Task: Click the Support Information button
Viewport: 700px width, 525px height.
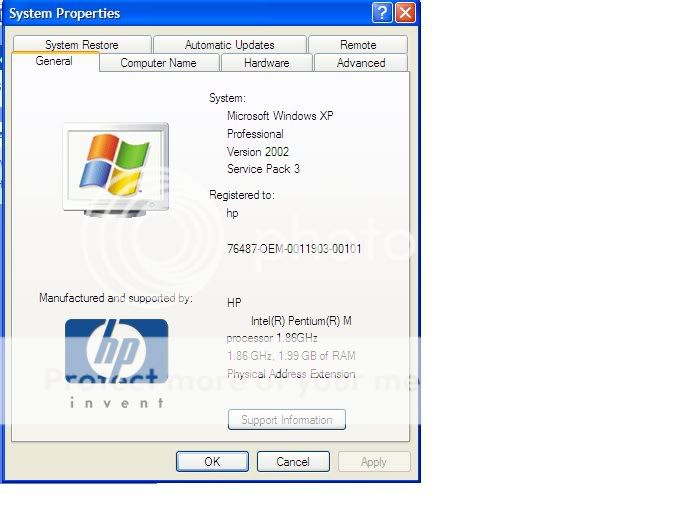Action: (287, 420)
